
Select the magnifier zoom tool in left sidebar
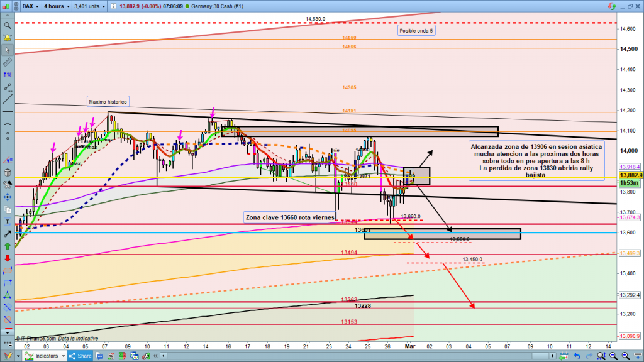7,26
